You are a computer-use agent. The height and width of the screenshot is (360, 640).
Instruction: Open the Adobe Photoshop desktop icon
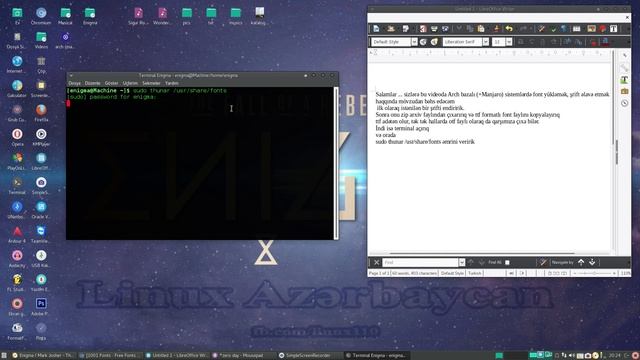point(41,307)
